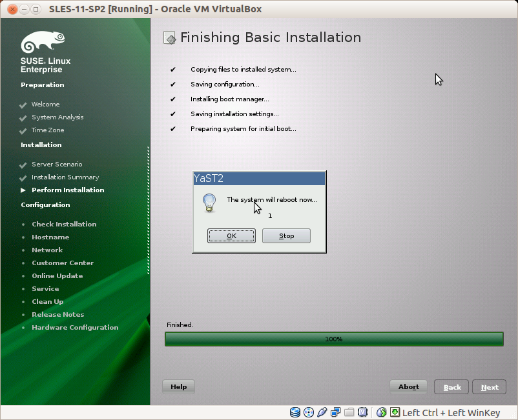Open the shared folders status icon
The height and width of the screenshot is (420, 518).
coord(349,412)
